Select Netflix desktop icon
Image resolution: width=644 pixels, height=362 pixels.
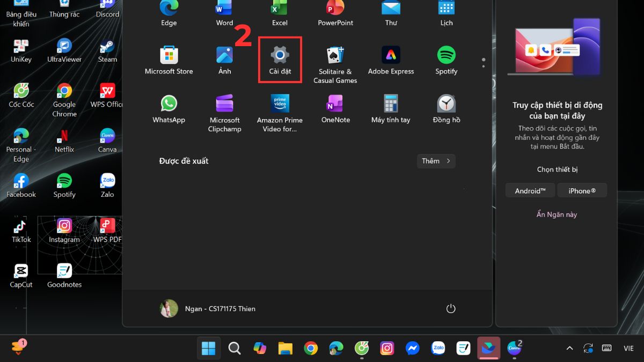pyautogui.click(x=64, y=141)
